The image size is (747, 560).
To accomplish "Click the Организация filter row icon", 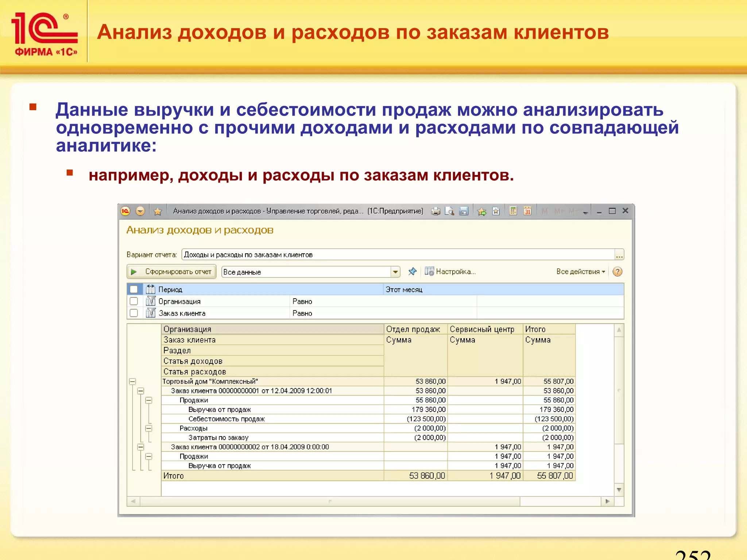I will coord(151,301).
